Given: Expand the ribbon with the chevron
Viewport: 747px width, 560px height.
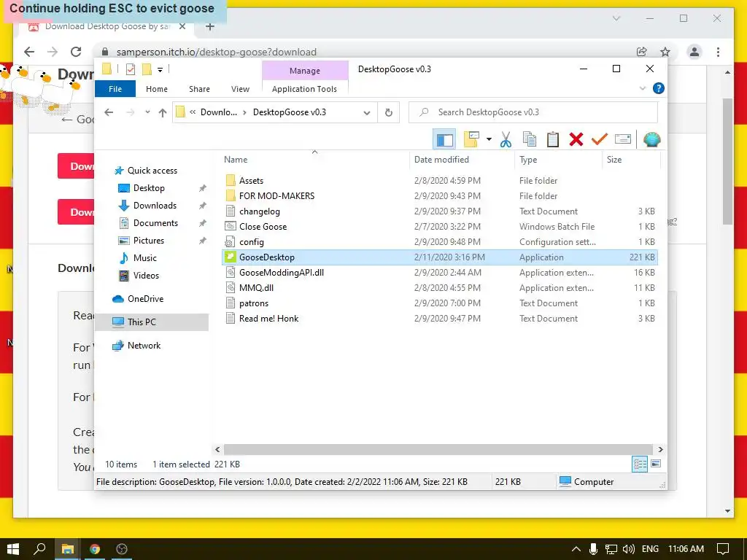Looking at the screenshot, I should [x=642, y=88].
